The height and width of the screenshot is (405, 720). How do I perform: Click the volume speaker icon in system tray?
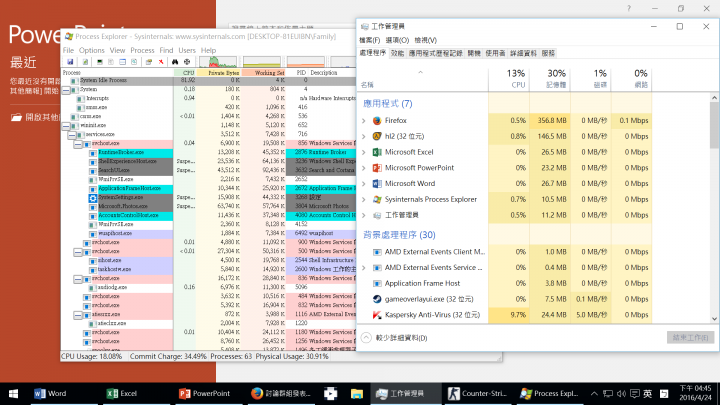coord(621,394)
